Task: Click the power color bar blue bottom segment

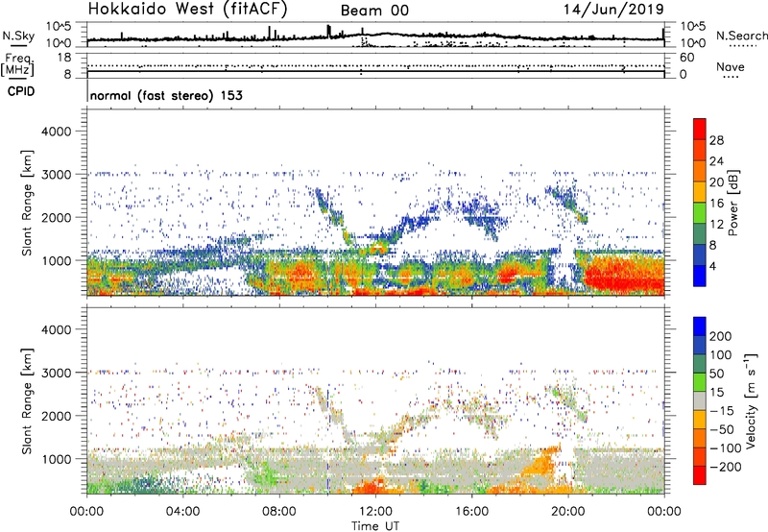Action: (x=700, y=276)
